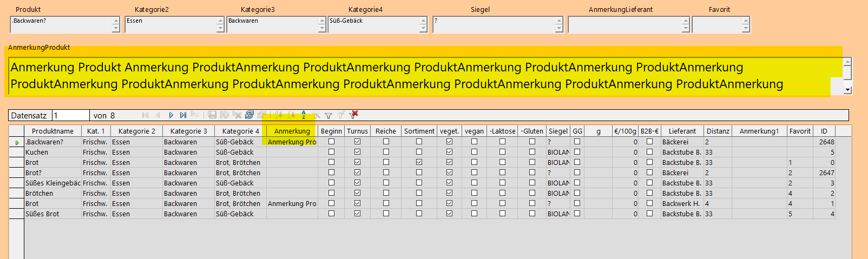This screenshot has width=868, height=259.
Task: Click the save record icon
Action: (x=212, y=115)
